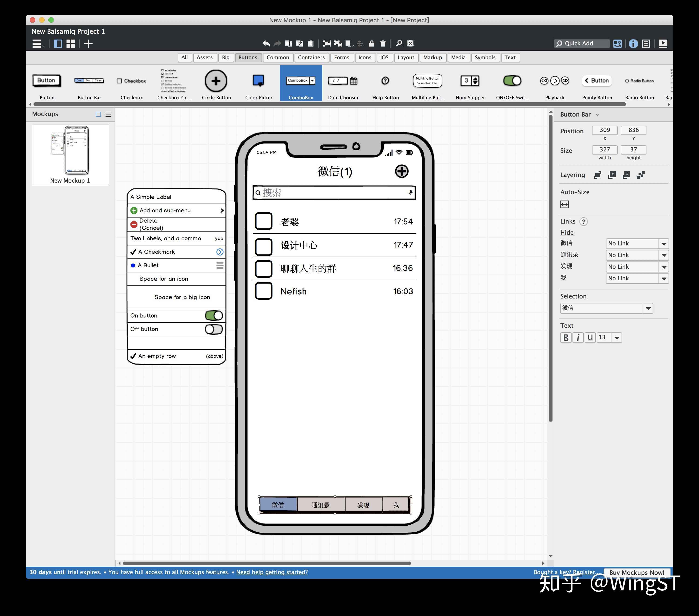The height and width of the screenshot is (616, 699).
Task: Click the Quick Add search field
Action: 582,44
